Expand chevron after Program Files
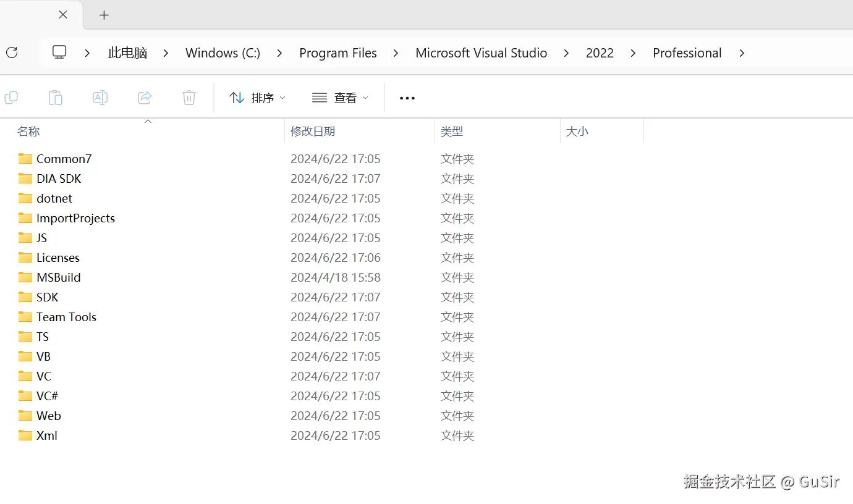The image size is (853, 504). (396, 53)
